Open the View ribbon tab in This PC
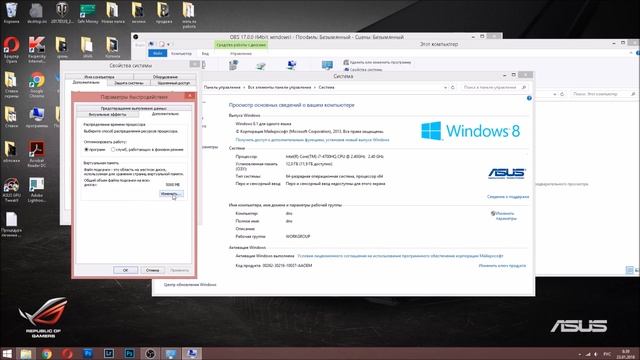 pyautogui.click(x=205, y=53)
